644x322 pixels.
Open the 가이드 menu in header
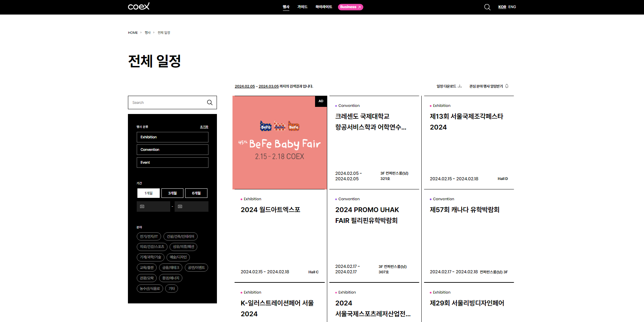(302, 7)
